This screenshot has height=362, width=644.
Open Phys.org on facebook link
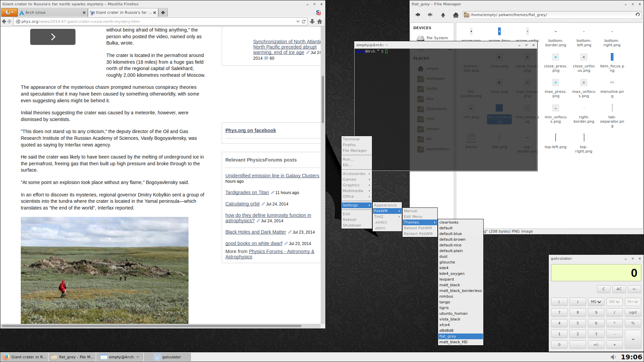tap(251, 130)
